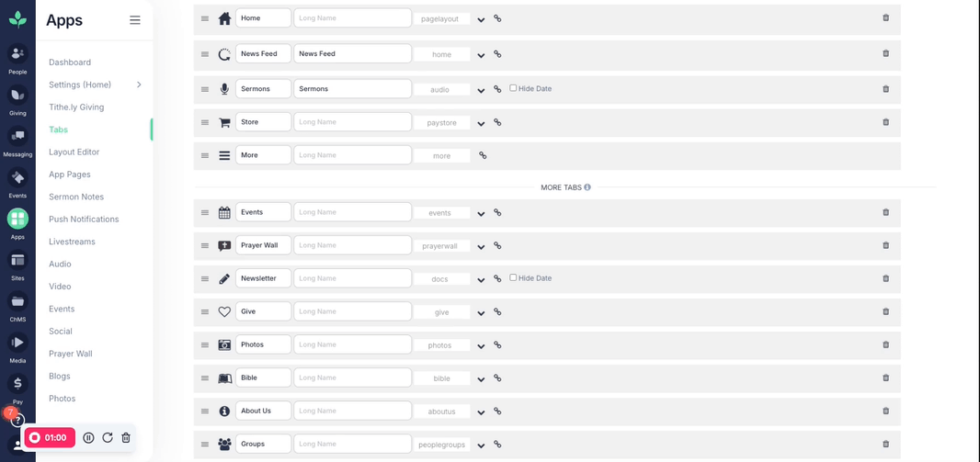Open the dropdown arrow on the Give row

pos(481,313)
